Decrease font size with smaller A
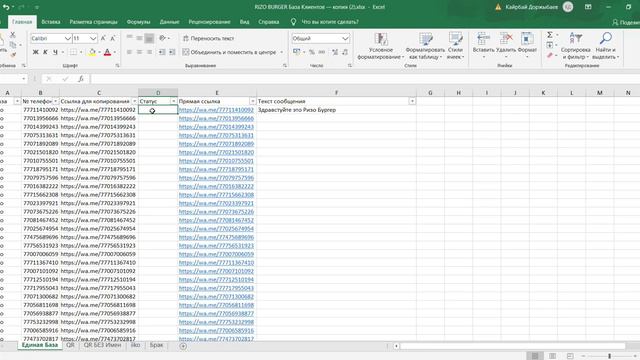640x360 pixels. click(113, 38)
